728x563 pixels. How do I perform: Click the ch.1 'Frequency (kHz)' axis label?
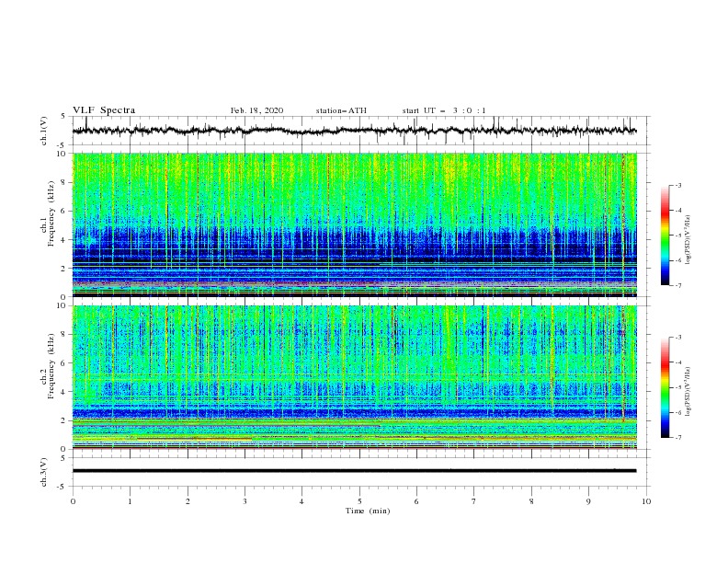(x=51, y=214)
